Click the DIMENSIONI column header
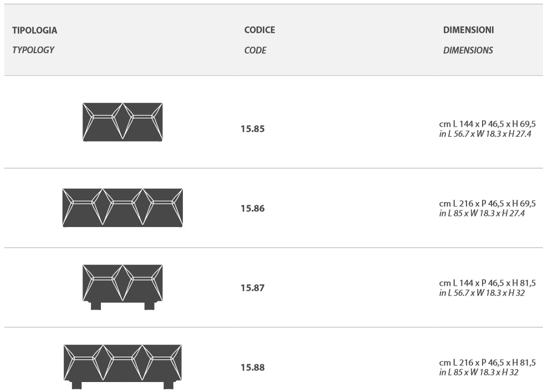The width and height of the screenshot is (543, 392). 468,30
